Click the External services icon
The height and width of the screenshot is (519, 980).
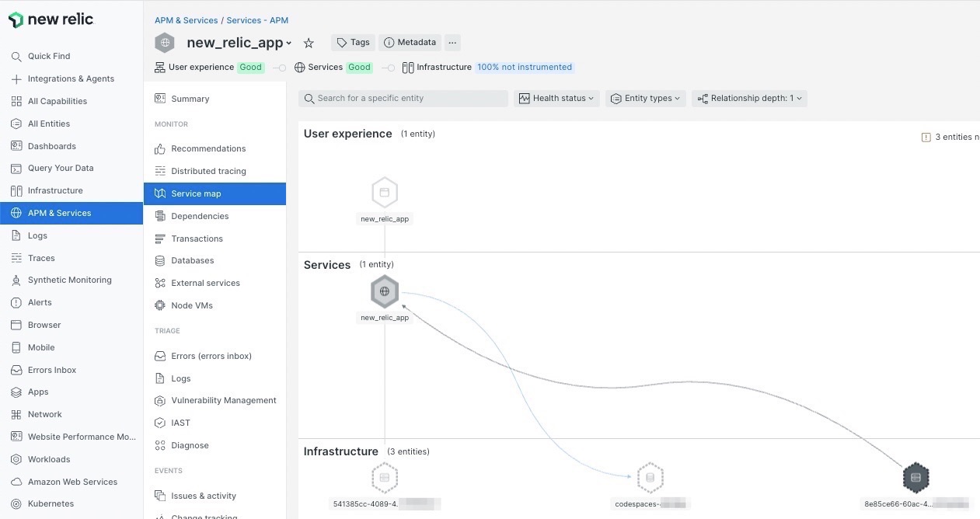(x=160, y=283)
